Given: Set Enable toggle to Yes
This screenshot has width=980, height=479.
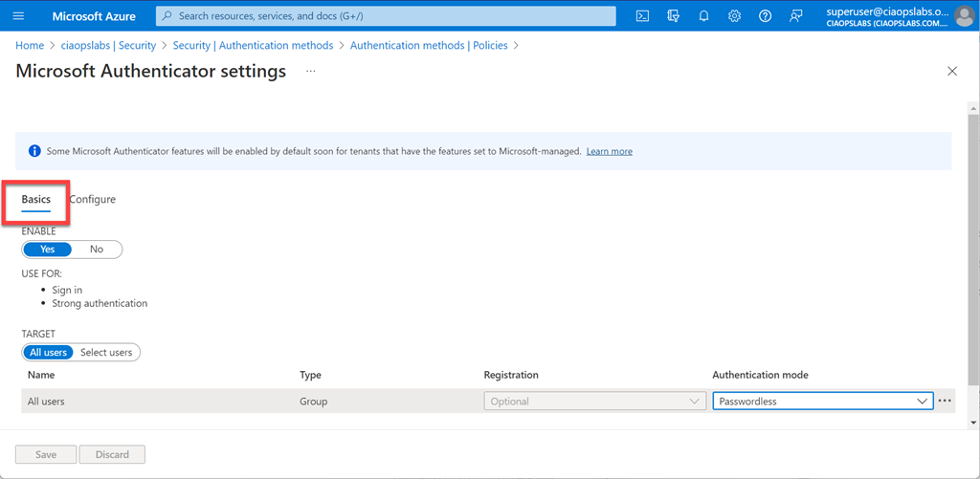Looking at the screenshot, I should (48, 250).
